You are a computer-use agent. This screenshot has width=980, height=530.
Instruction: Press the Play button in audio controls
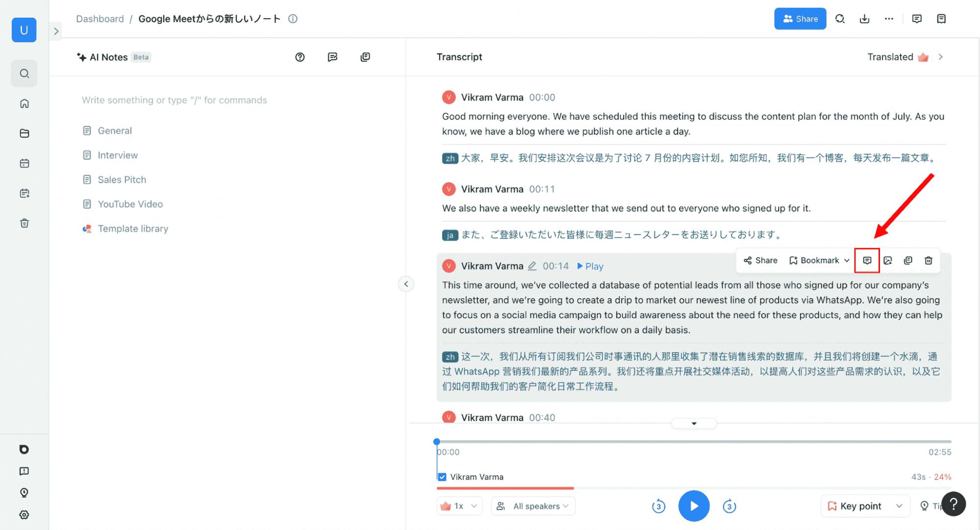coord(694,505)
